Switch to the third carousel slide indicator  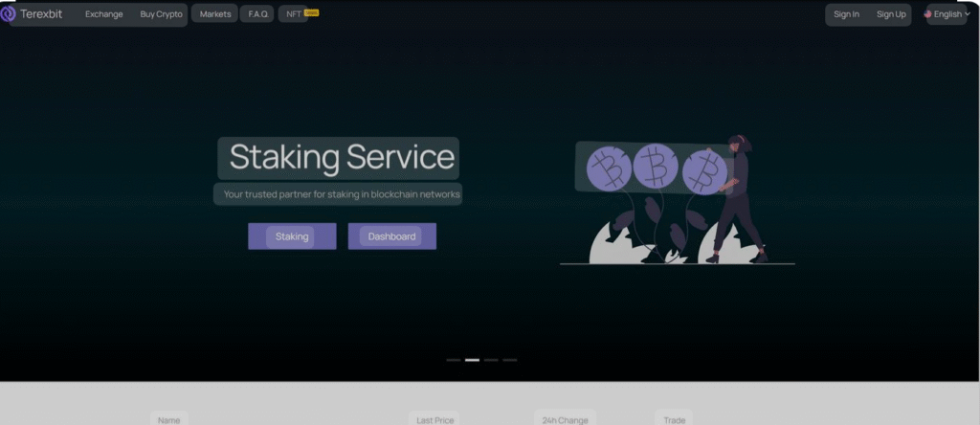(x=491, y=360)
